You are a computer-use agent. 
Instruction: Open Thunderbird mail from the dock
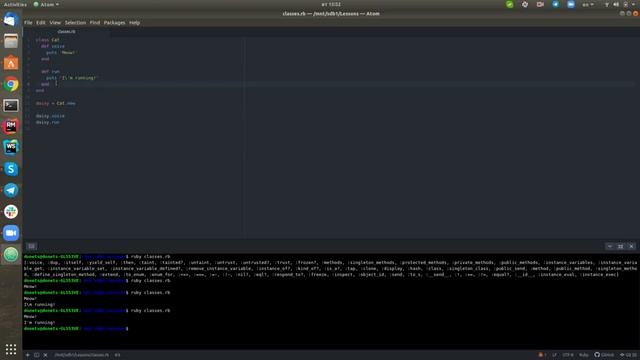click(11, 20)
